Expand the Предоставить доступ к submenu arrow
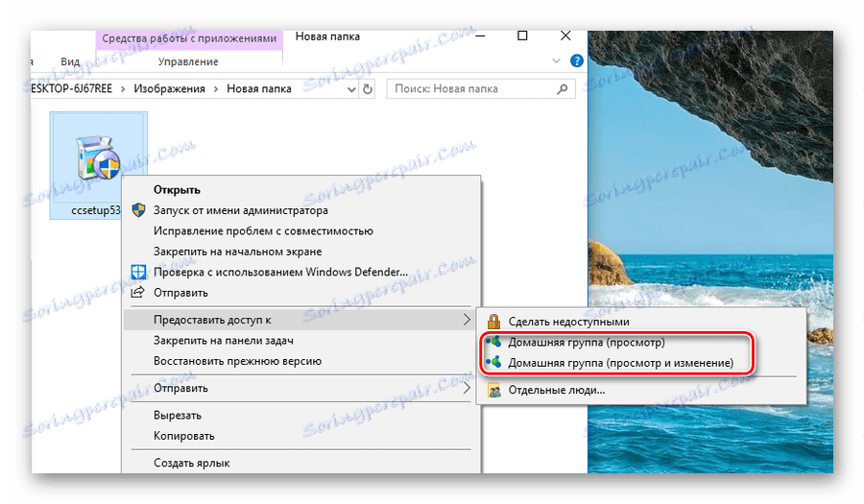 tap(467, 320)
